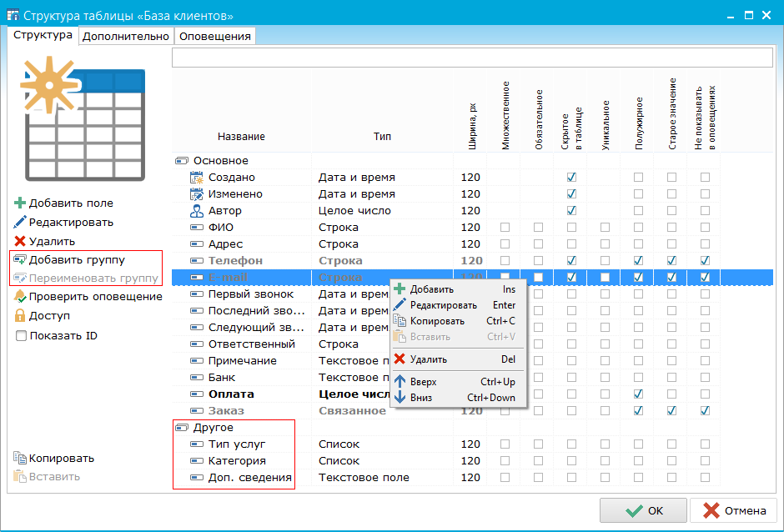Click the Отмена button
The width and height of the screenshot is (784, 532).
tap(733, 510)
